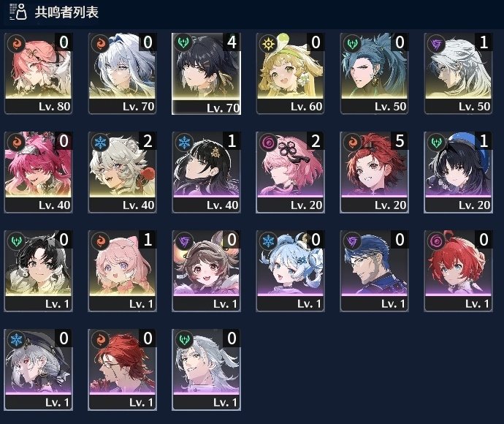Click glacio icon on blue-bun-haired Lv. 1 card

tap(268, 241)
